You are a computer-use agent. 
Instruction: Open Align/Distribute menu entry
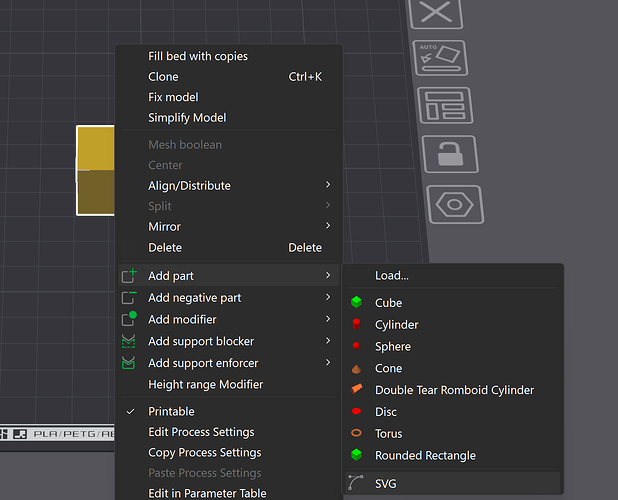[x=189, y=186]
